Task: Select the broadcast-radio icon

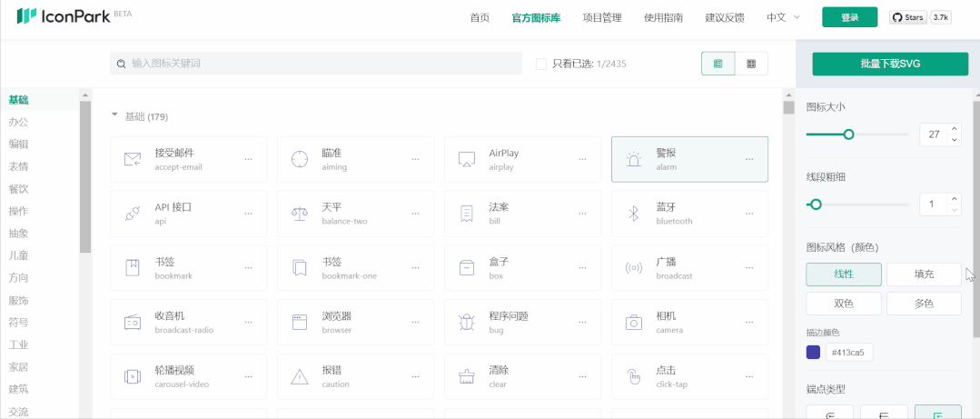Action: point(133,323)
